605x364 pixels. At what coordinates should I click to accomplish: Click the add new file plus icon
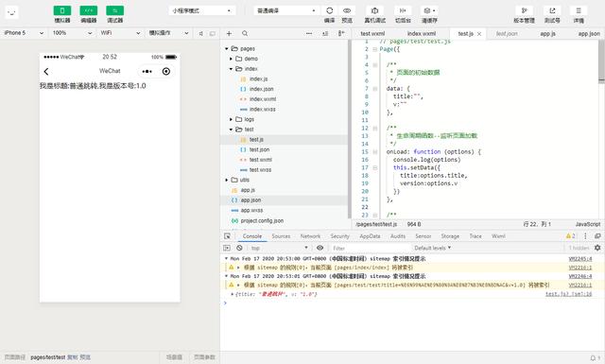(x=229, y=34)
